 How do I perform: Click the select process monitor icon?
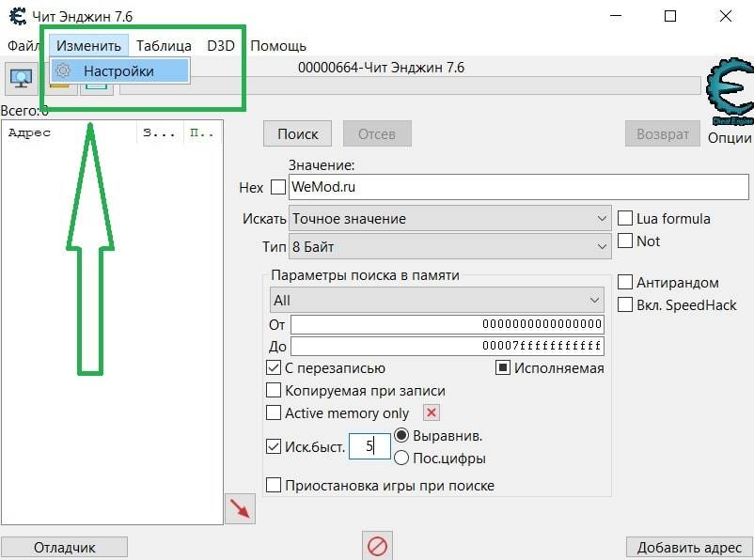[x=21, y=79]
